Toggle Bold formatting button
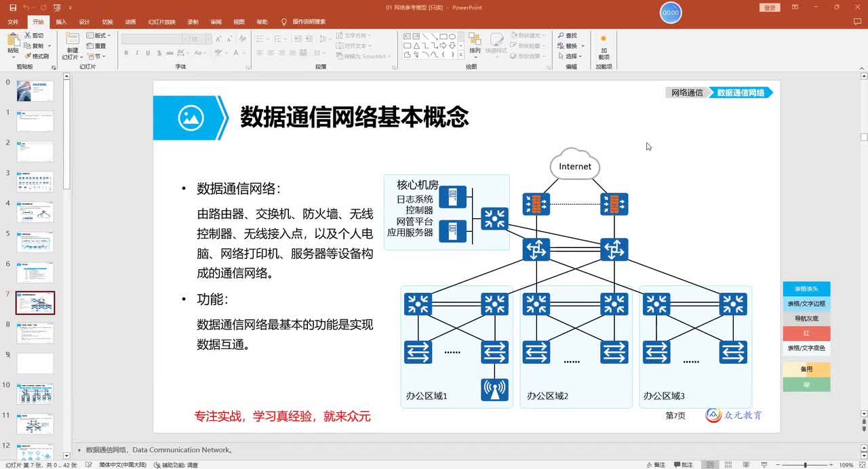The image size is (868, 469). click(x=127, y=53)
